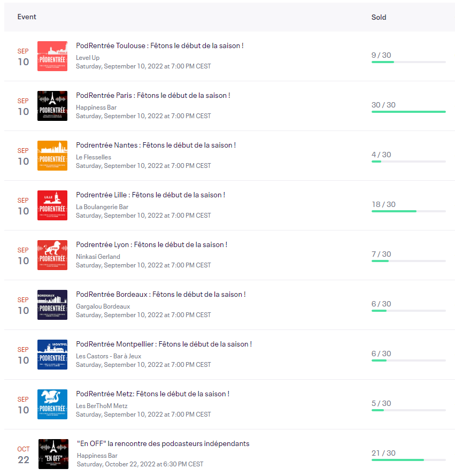Screen dimensions: 455x476
Task: Click the Happiness Bar venue under "En OFF" event
Action: 97,456
